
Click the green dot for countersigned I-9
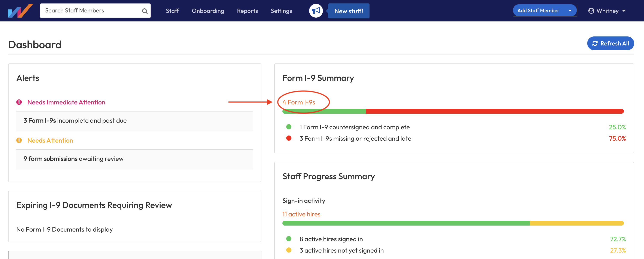(289, 127)
